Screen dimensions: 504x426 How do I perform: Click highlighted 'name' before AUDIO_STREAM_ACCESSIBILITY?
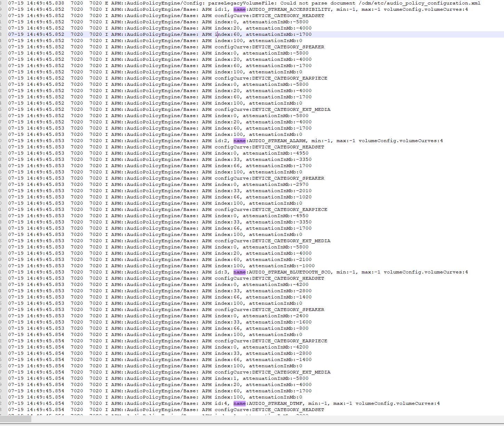(240, 9)
